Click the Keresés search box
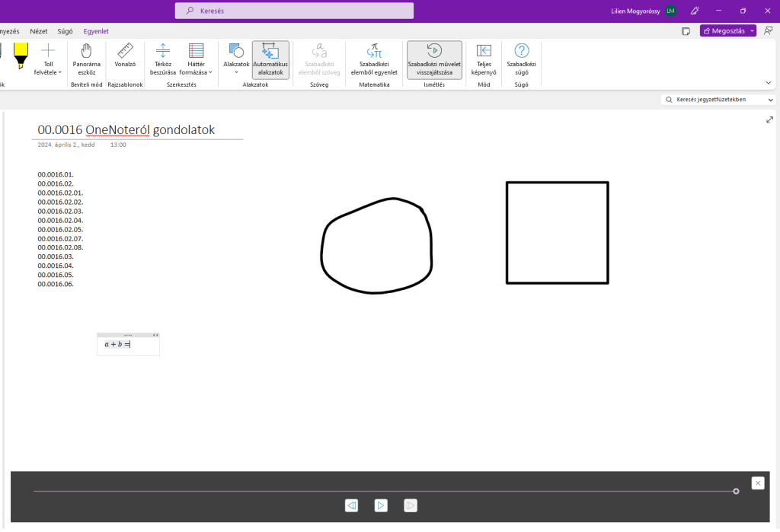The image size is (780, 532). coord(294,11)
